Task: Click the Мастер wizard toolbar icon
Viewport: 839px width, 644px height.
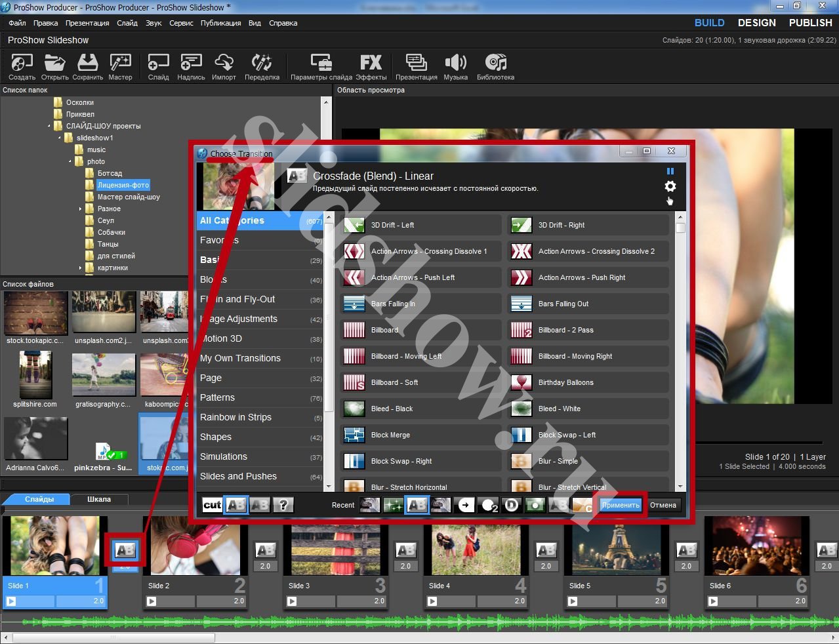Action: tap(120, 66)
